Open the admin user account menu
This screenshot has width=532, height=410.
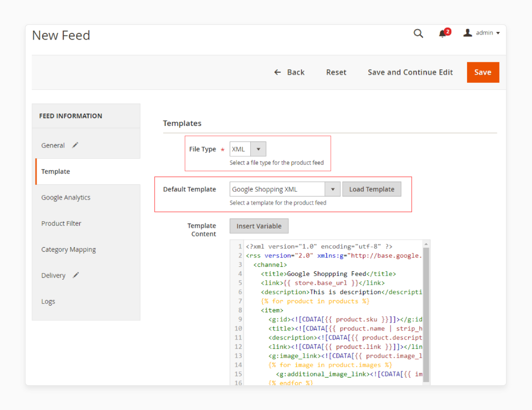pos(482,33)
